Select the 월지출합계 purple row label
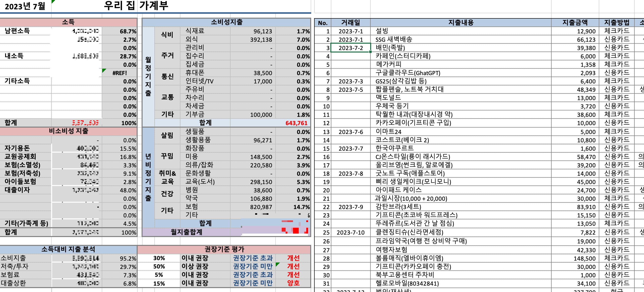 186,232
